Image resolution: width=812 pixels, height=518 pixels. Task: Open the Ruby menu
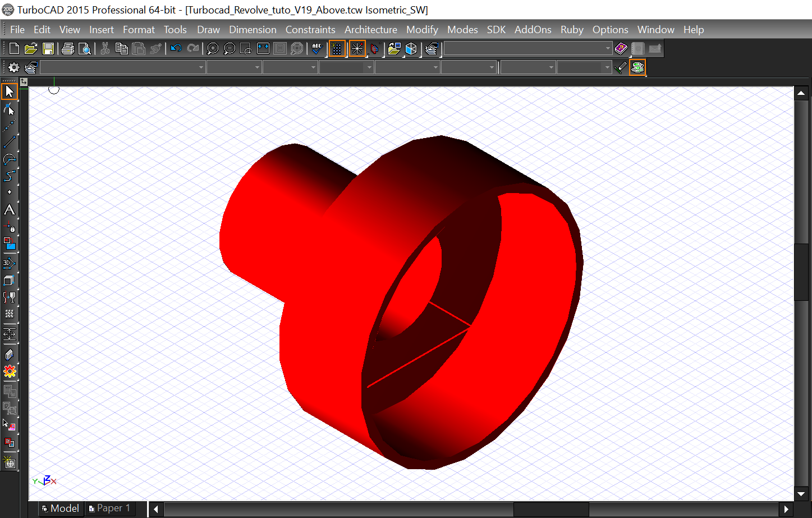pyautogui.click(x=572, y=30)
